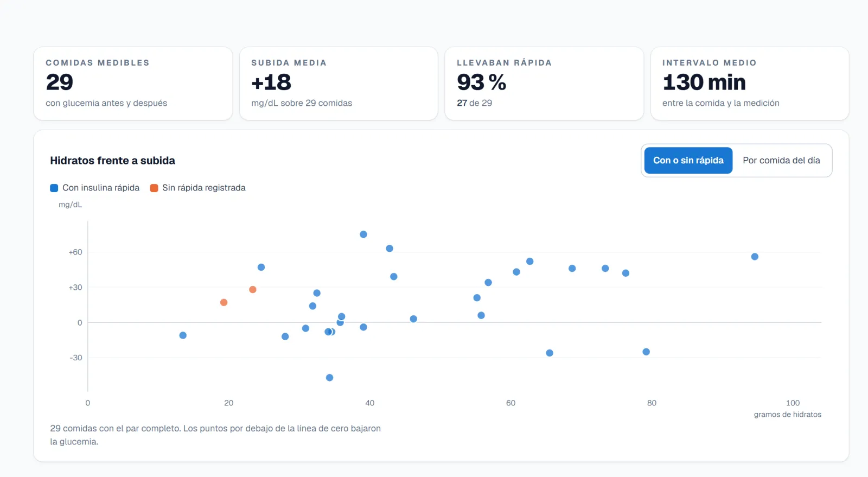
Task: Click the "gramos de hidratos" axis label
Action: point(788,415)
